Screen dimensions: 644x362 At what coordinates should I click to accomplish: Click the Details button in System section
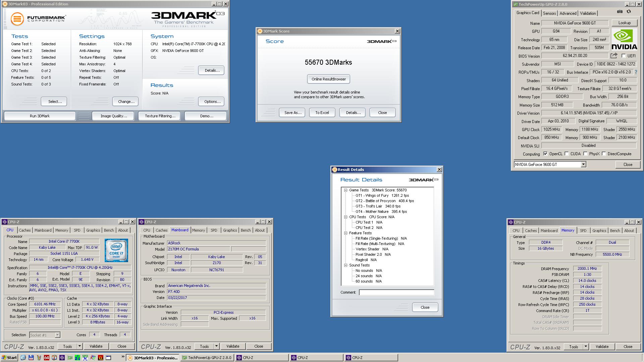click(212, 70)
